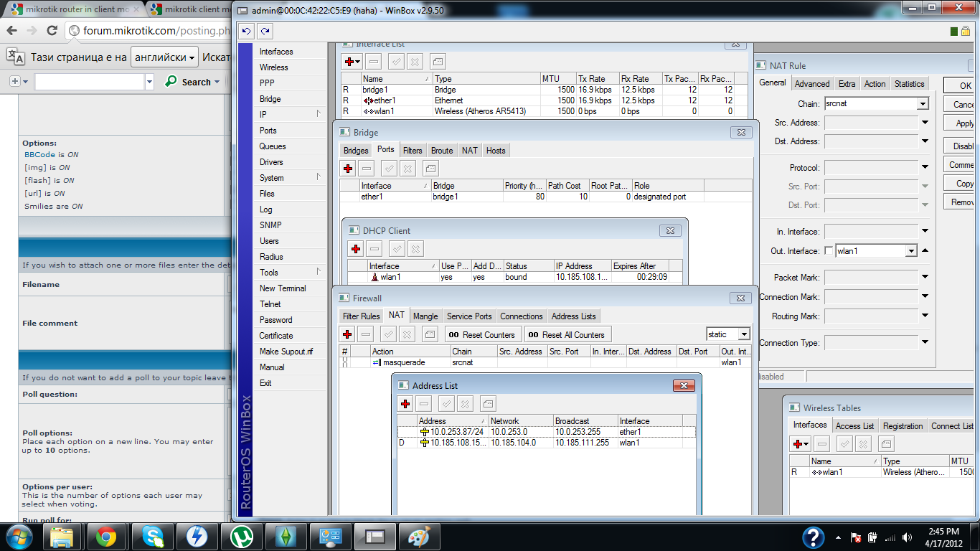
Task: Click the Windows Start button
Action: pyautogui.click(x=19, y=537)
